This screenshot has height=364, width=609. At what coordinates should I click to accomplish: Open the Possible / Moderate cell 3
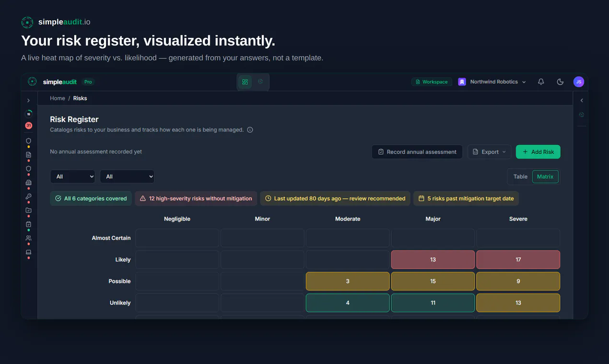coord(348,281)
